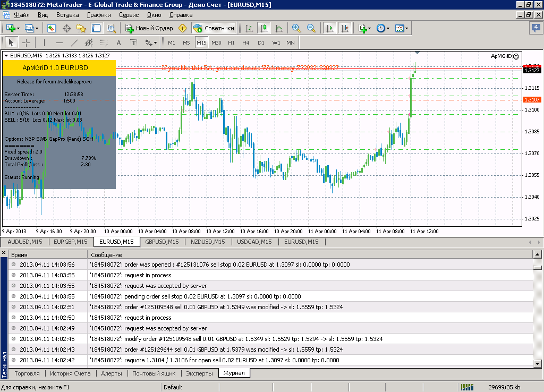
Task: Switch to Bar Chart mode
Action: coord(249,28)
